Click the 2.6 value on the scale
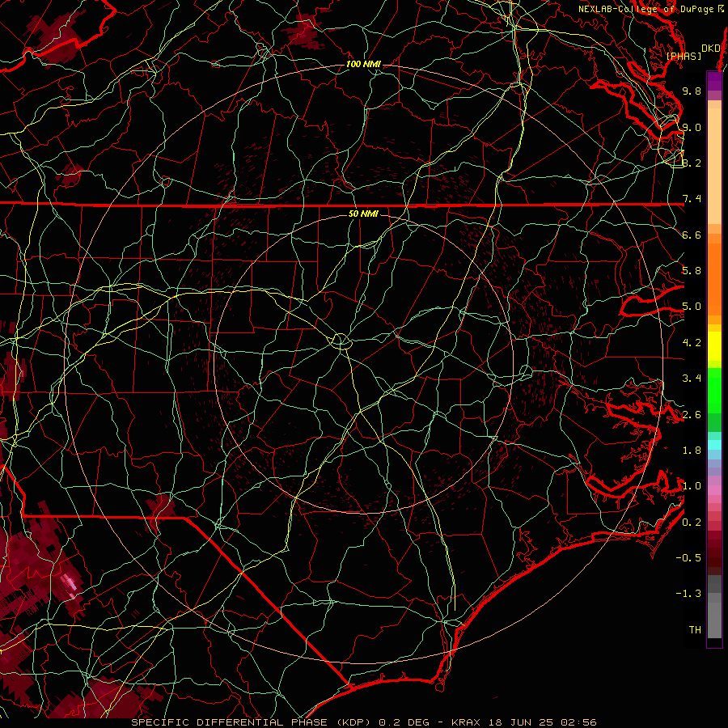Viewport: 728px width, 728px height. pyautogui.click(x=692, y=415)
